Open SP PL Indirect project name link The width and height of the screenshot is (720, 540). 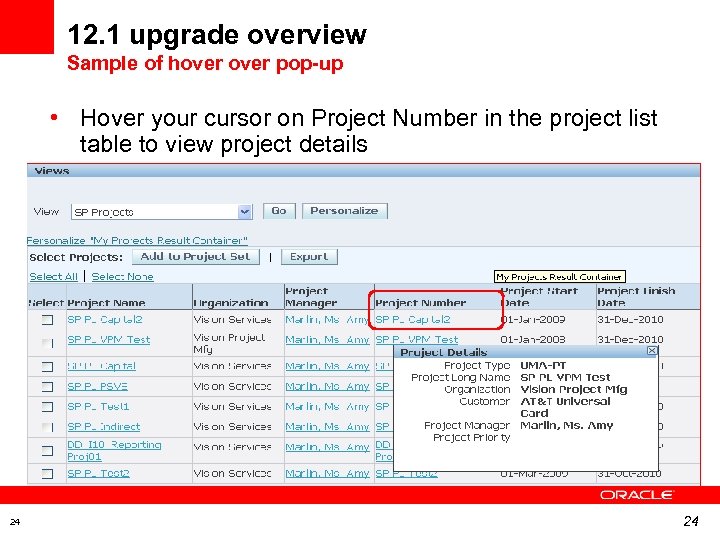coord(104,427)
